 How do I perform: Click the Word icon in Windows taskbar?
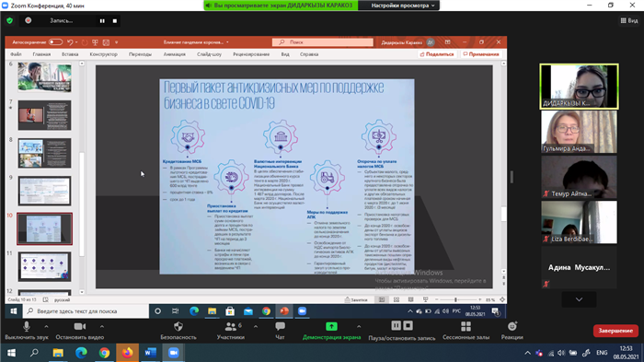[150, 353]
